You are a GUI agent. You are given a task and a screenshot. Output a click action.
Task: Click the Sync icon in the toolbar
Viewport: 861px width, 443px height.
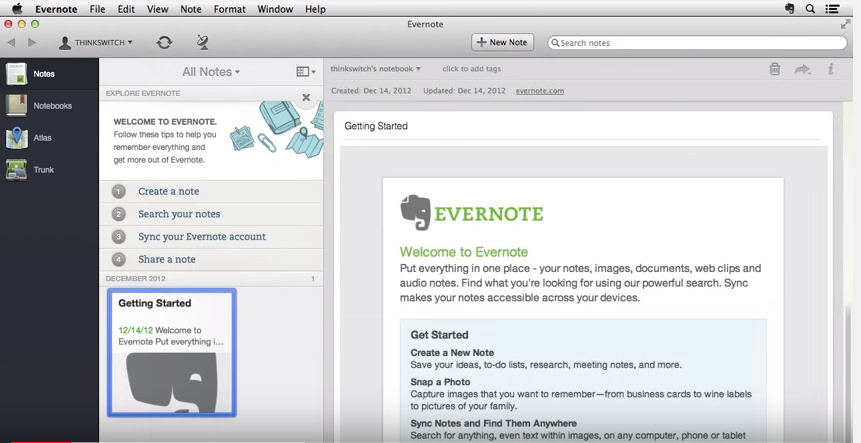coord(164,42)
